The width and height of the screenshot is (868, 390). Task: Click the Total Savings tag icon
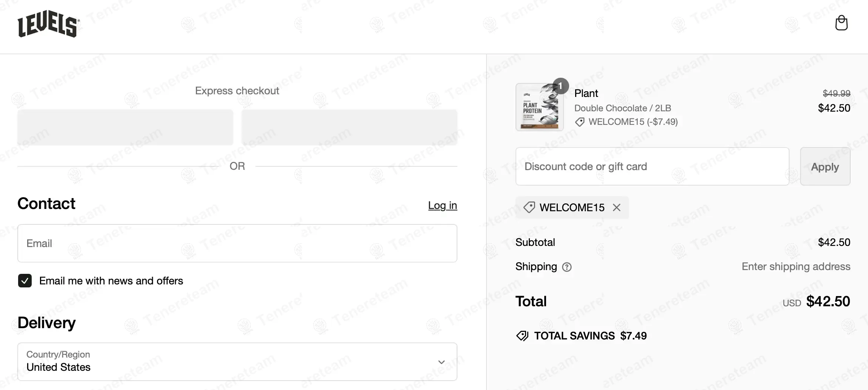click(x=522, y=336)
